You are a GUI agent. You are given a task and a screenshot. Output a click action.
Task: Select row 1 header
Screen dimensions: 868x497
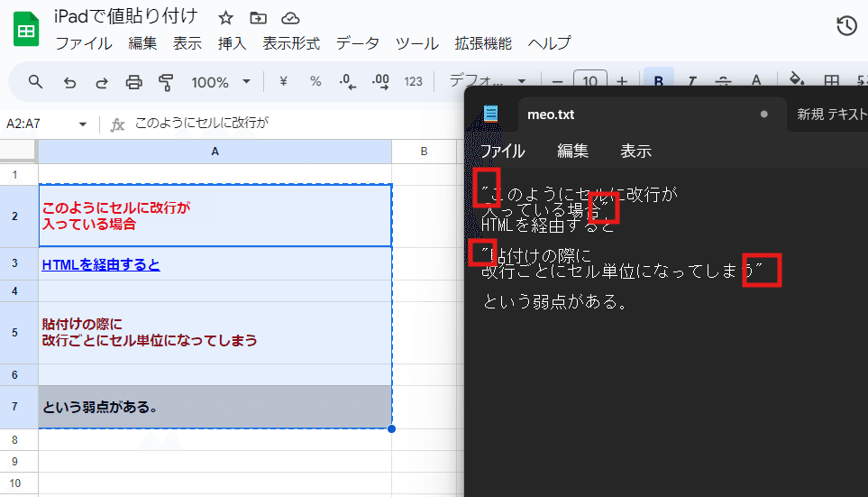[18, 174]
